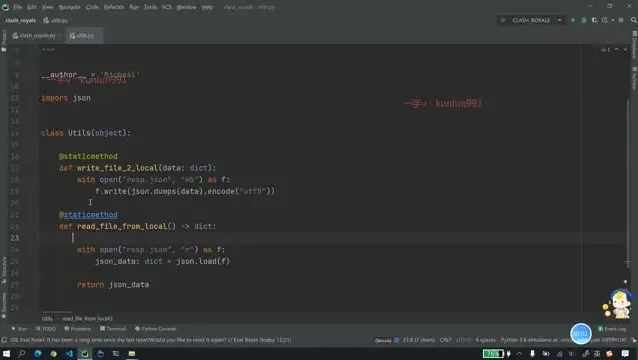Image resolution: width=638 pixels, height=360 pixels.
Task: Click the PyCharm taskbar icon
Action: (x=85, y=353)
